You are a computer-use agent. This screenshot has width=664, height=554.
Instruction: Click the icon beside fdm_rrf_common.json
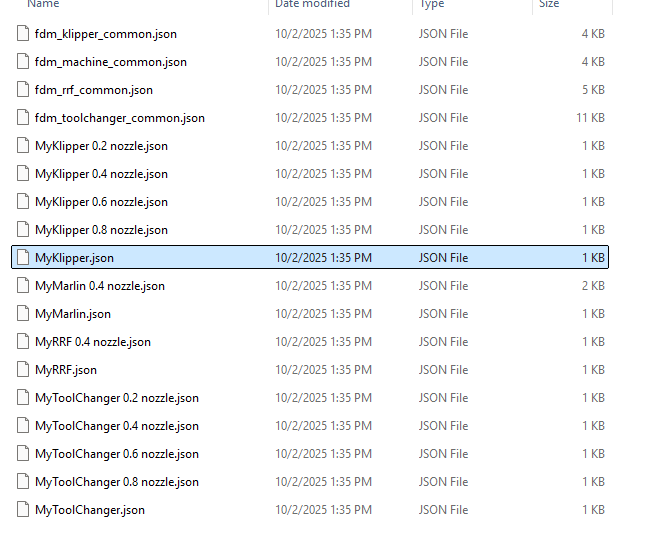pyautogui.click(x=23, y=90)
